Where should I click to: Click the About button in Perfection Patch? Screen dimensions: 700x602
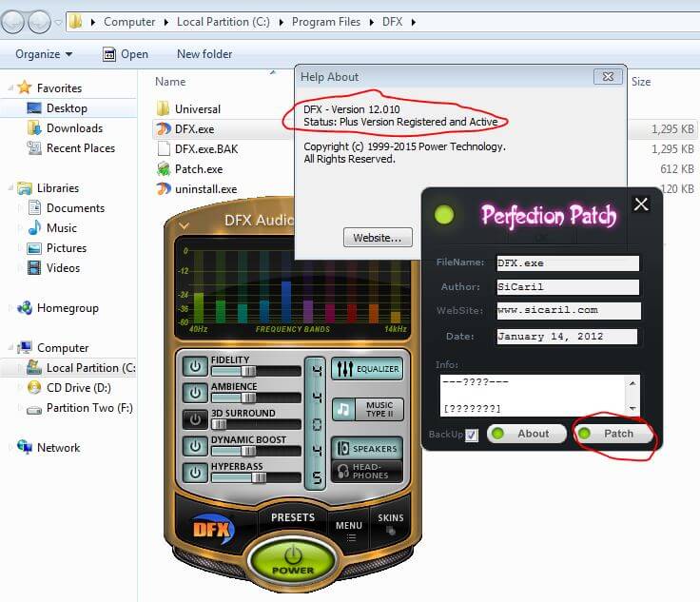pos(527,434)
